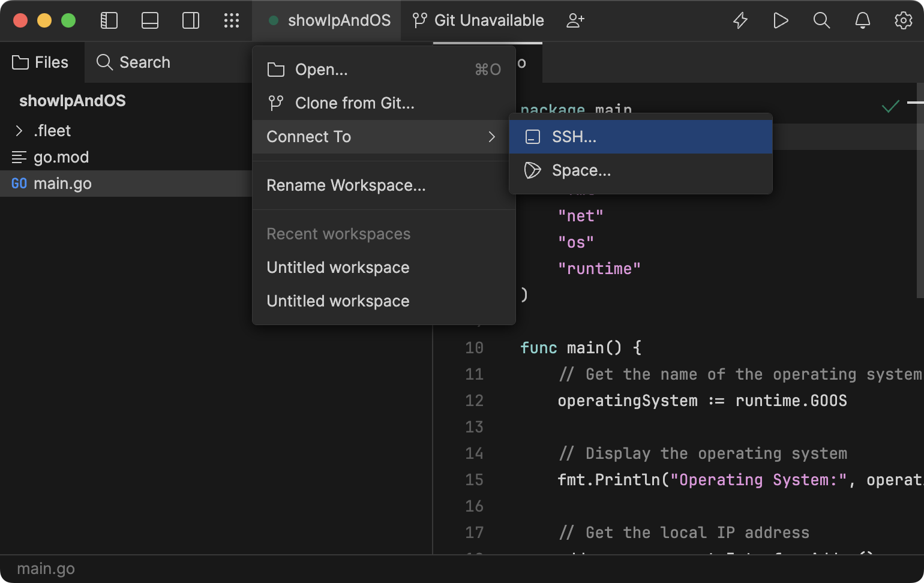Run the program with the play icon

coord(781,20)
